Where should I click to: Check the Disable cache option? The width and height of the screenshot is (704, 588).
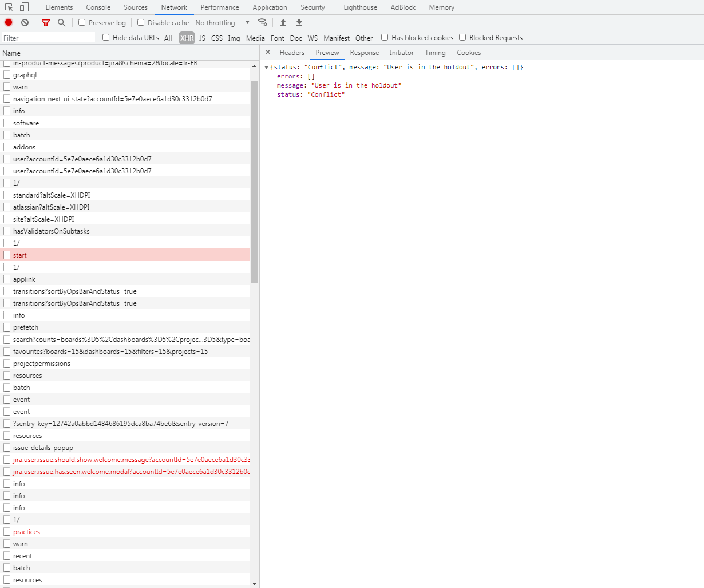141,22
